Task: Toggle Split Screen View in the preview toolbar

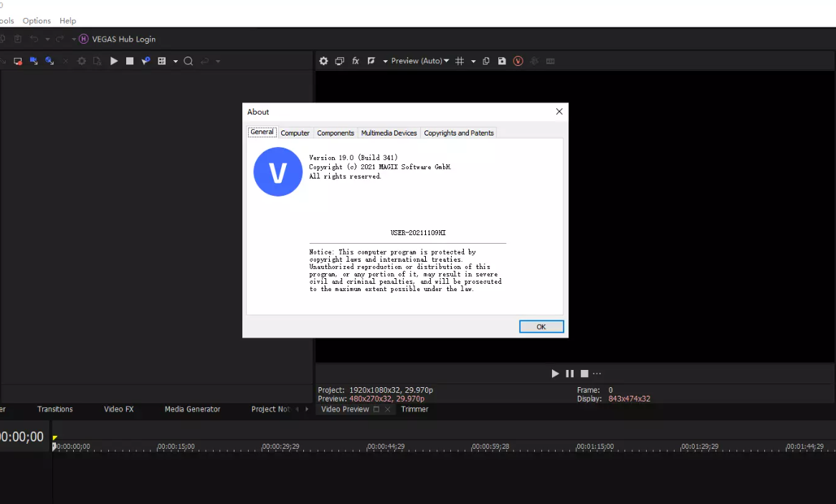Action: coord(339,61)
